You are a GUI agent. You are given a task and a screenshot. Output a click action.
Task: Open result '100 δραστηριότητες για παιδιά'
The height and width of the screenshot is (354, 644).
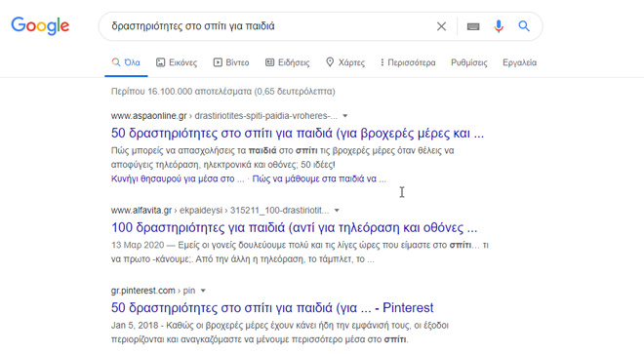[x=294, y=227]
